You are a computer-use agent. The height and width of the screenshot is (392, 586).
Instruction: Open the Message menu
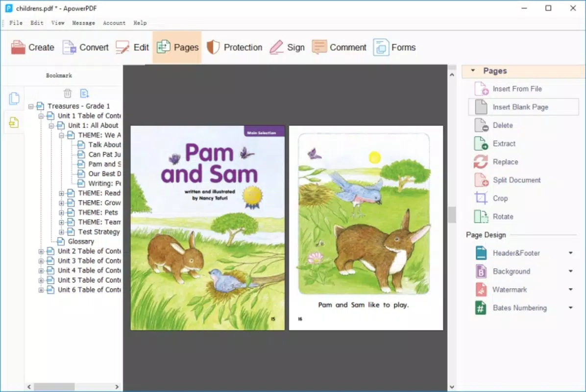(83, 23)
